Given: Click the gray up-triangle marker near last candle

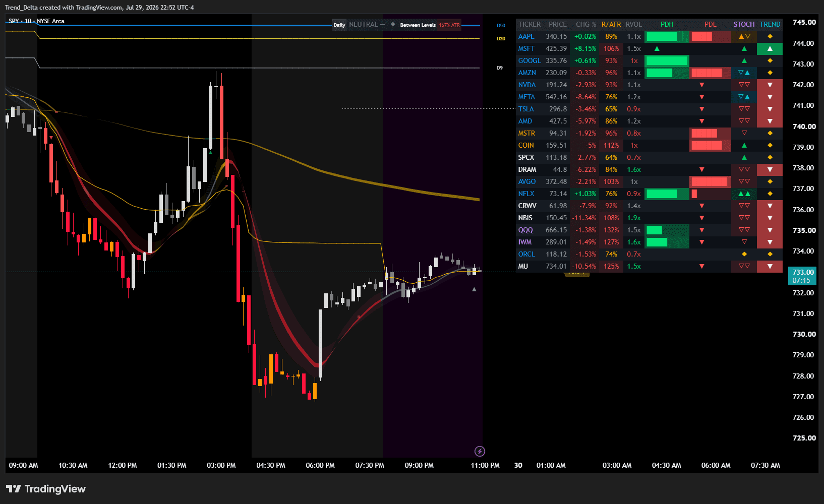Looking at the screenshot, I should 474,289.
